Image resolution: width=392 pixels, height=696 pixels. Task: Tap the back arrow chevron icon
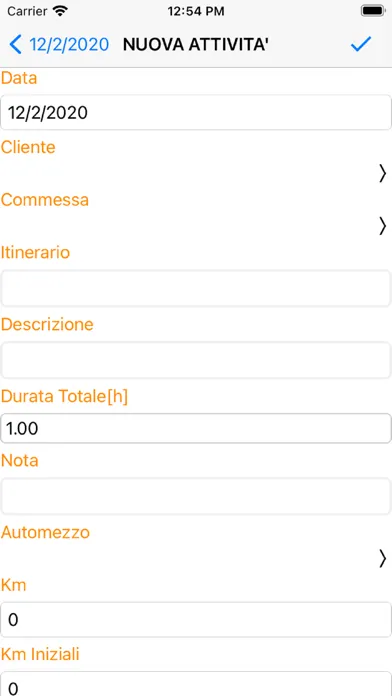(x=16, y=45)
